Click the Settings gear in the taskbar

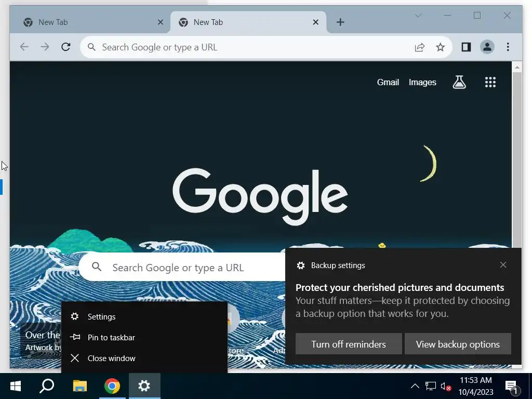click(144, 386)
